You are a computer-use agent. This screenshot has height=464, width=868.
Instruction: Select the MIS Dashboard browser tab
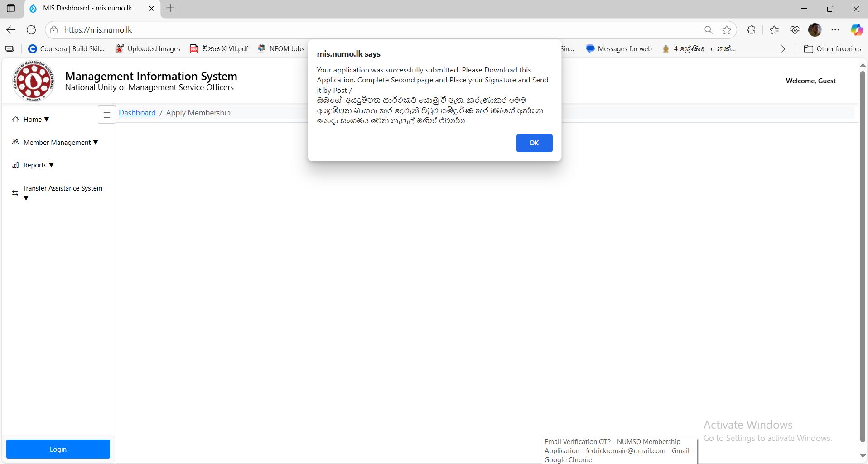pyautogui.click(x=87, y=8)
